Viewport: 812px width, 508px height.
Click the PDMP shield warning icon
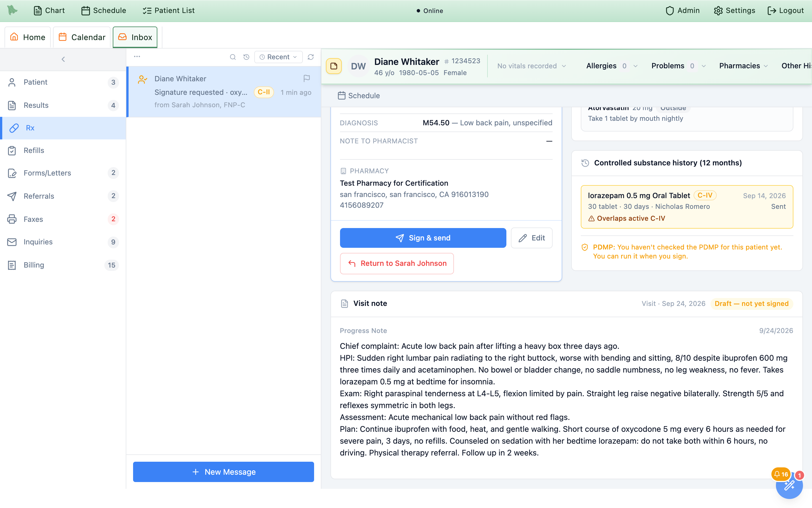[584, 247]
